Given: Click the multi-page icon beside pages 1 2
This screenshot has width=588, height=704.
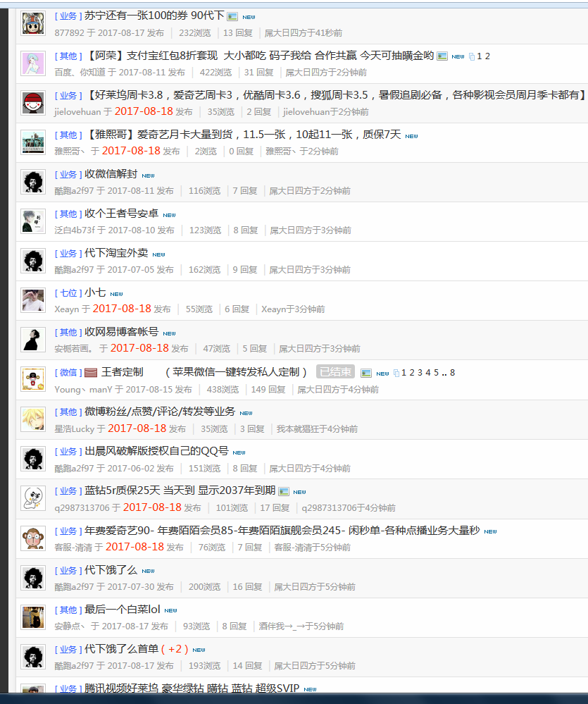Looking at the screenshot, I should pos(472,56).
